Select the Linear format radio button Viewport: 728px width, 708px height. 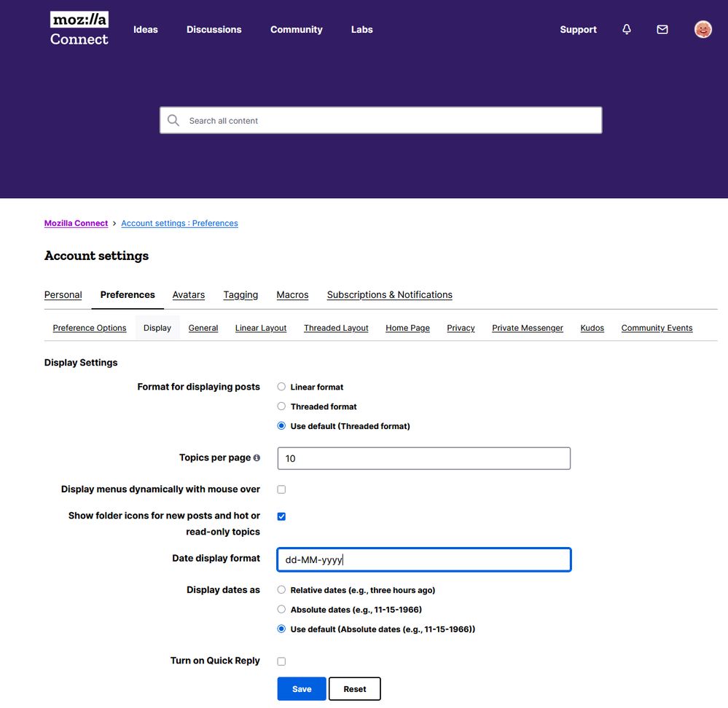(x=281, y=387)
